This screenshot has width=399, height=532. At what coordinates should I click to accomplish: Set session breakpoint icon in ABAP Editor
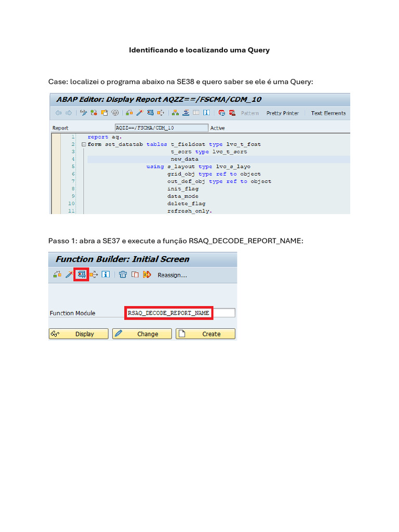221,113
